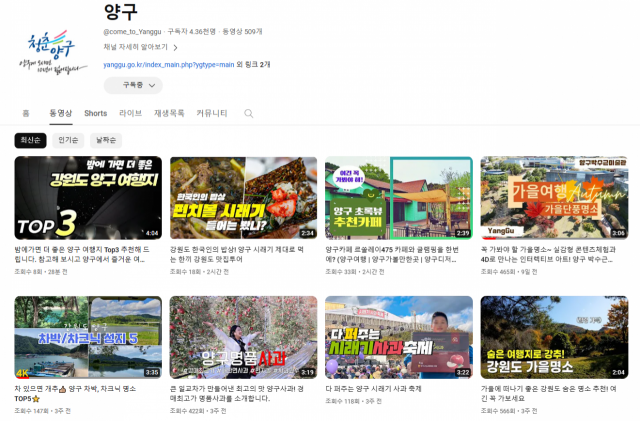Click the channel search magnifier icon
The height and width of the screenshot is (421, 640).
248,114
